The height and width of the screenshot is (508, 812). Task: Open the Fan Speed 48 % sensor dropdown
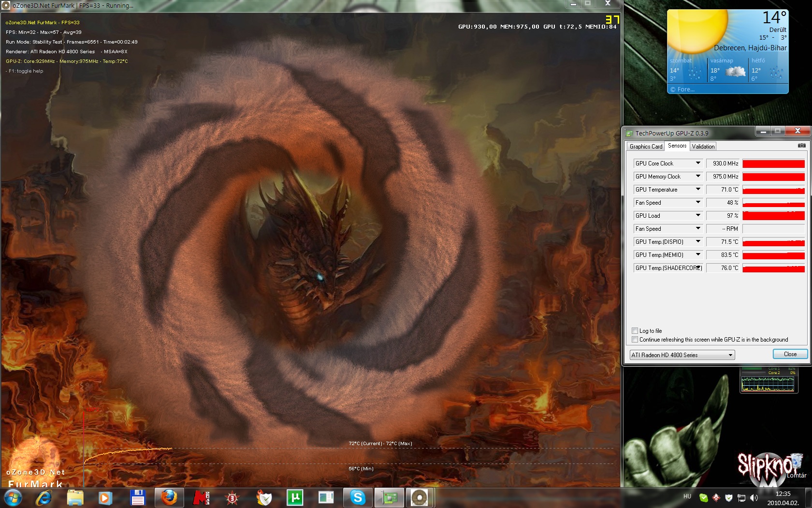point(698,202)
